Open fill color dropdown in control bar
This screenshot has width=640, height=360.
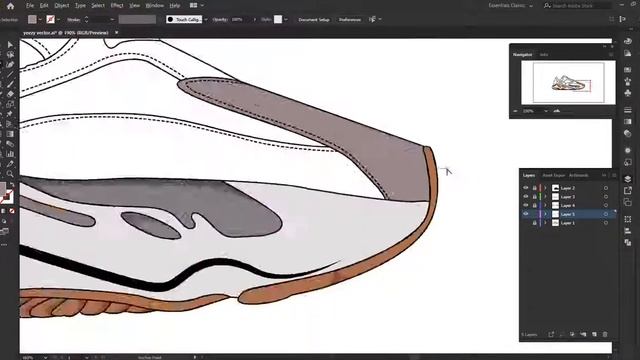(40, 20)
